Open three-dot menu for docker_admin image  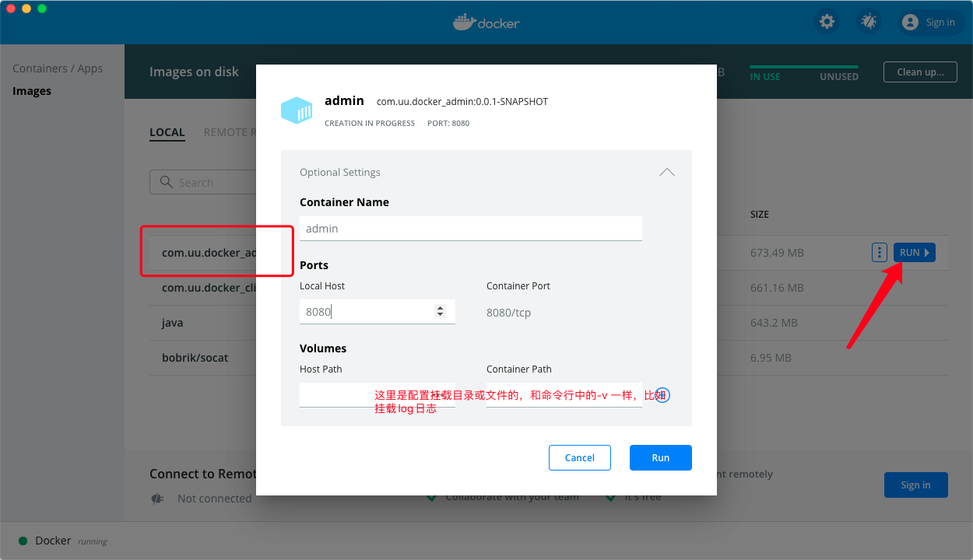coord(880,253)
